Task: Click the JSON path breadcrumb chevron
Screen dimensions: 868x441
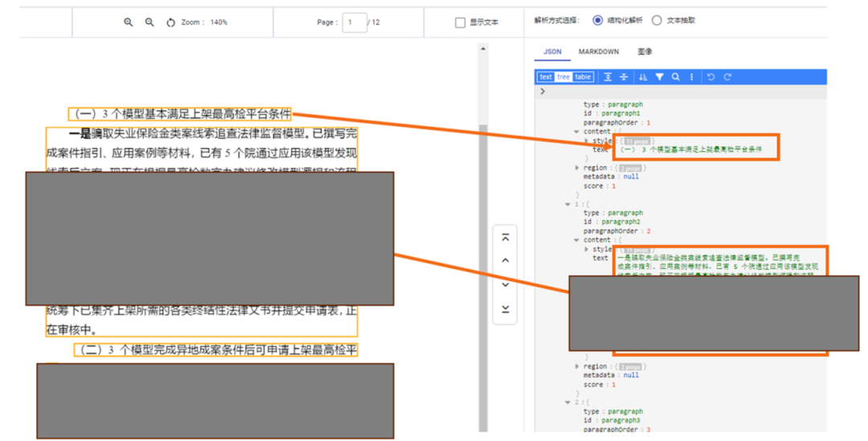Action: [542, 92]
